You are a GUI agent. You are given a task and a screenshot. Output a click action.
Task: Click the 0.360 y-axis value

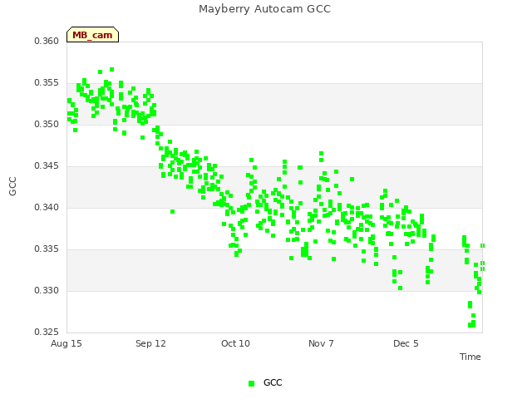[47, 42]
